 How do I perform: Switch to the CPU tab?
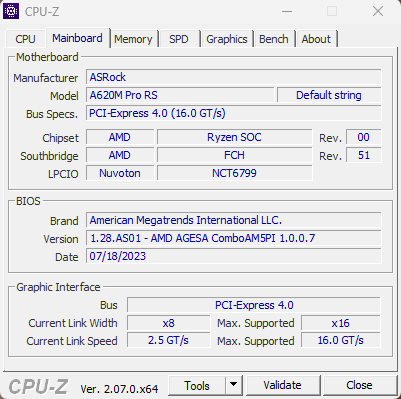coord(25,39)
